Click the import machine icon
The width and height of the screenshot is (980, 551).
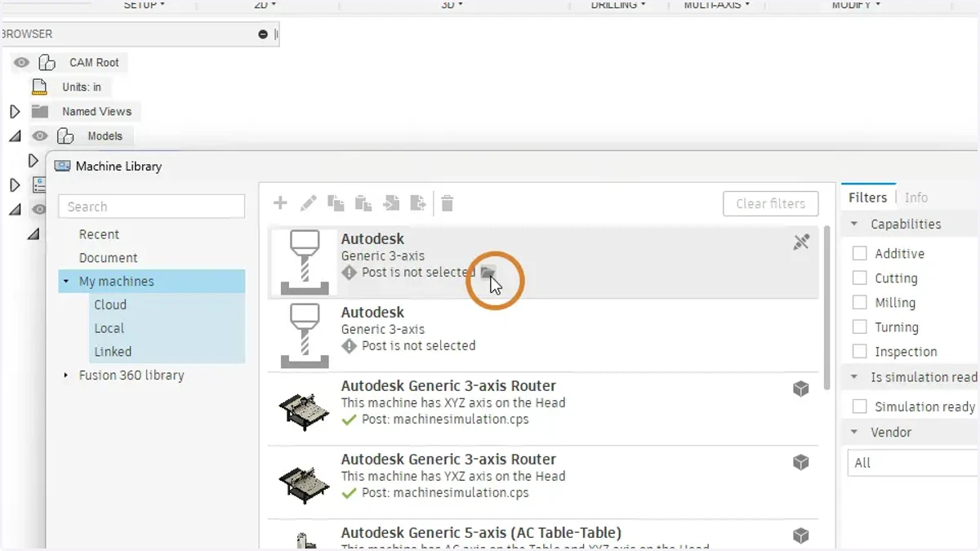tap(391, 203)
